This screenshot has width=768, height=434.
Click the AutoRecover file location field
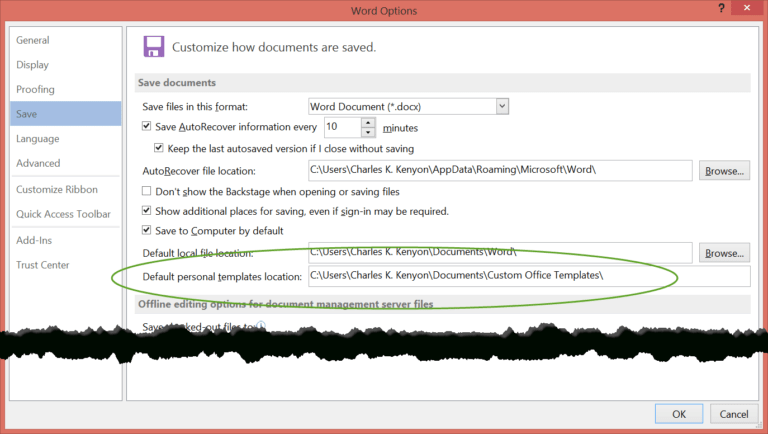click(500, 170)
